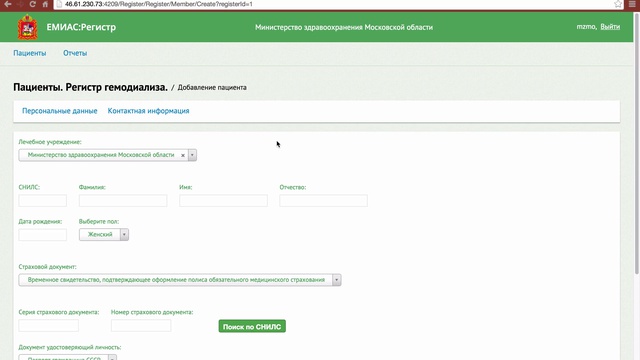This screenshot has height=360, width=640.
Task: Click the ЕМИАС:Регистр title
Action: pyautogui.click(x=81, y=27)
